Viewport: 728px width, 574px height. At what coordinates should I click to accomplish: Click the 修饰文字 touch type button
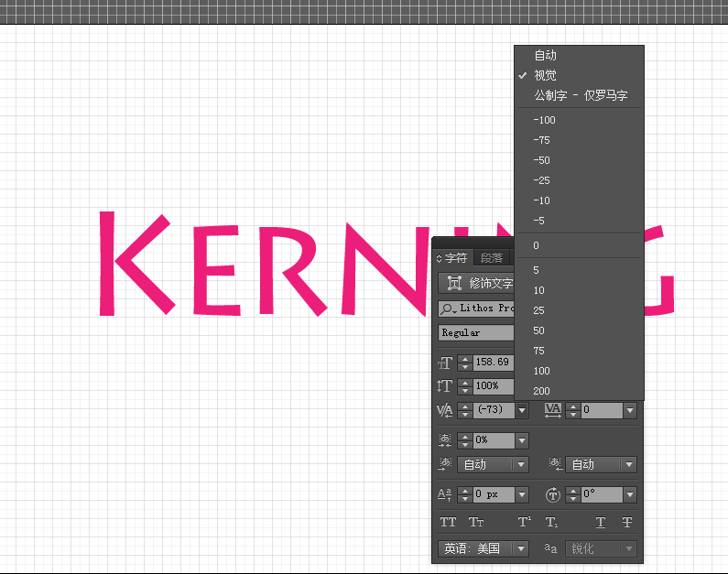click(478, 284)
